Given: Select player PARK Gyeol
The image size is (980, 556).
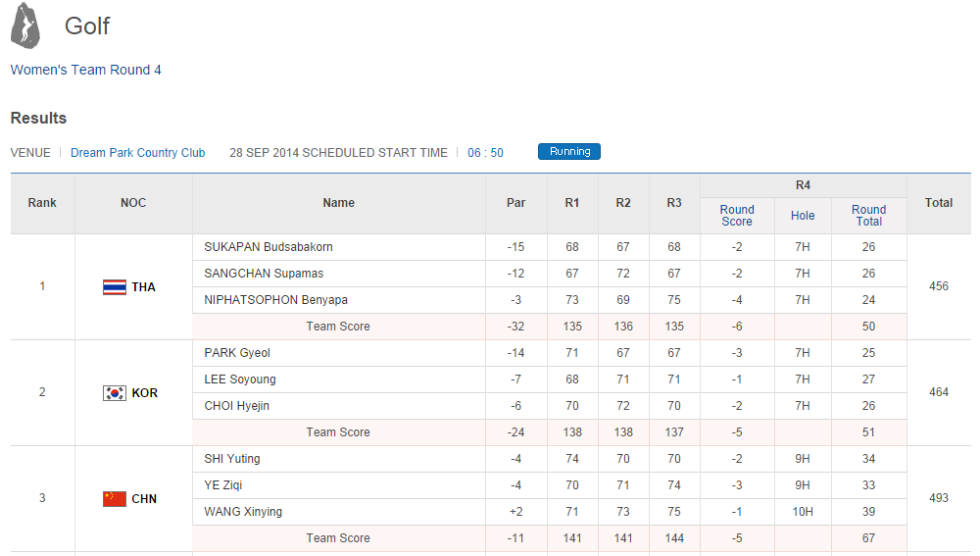Looking at the screenshot, I should [x=237, y=353].
